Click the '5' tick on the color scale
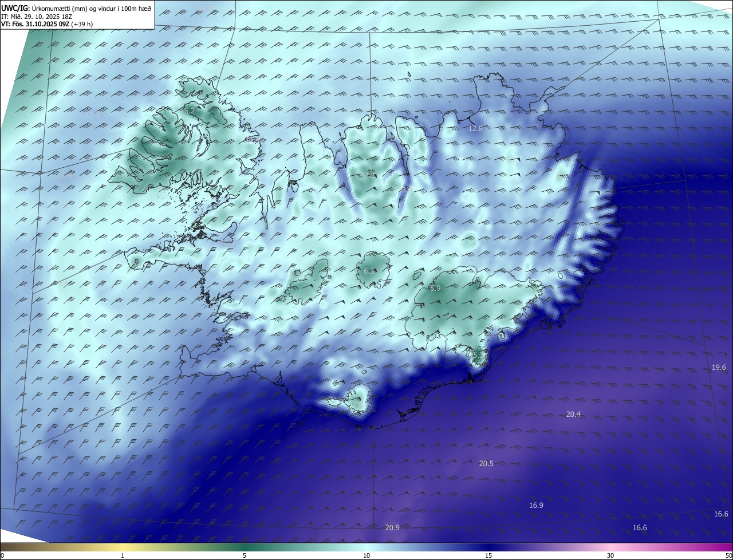Screen dimensions: 733x560 click(x=245, y=555)
